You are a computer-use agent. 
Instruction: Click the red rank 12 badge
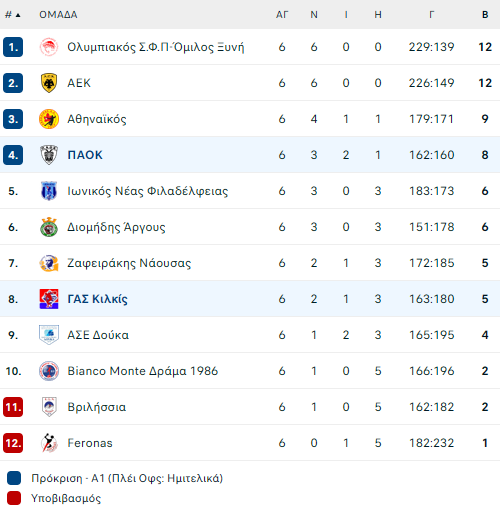[x=13, y=443]
